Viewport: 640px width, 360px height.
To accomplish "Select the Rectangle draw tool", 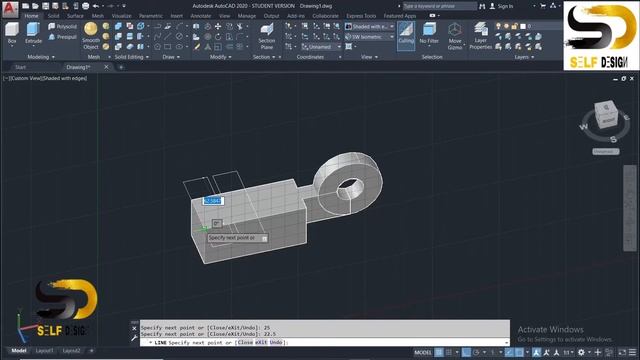I will pyautogui.click(x=167, y=47).
